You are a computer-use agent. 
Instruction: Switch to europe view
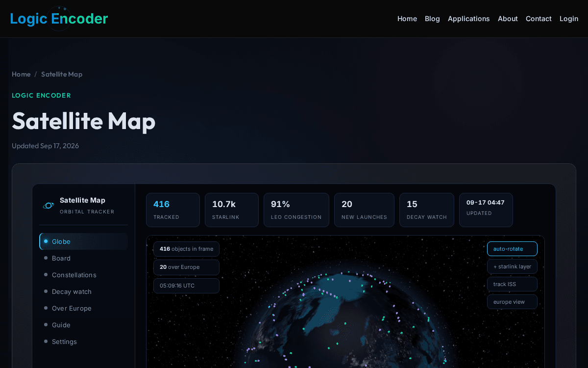pos(512,302)
